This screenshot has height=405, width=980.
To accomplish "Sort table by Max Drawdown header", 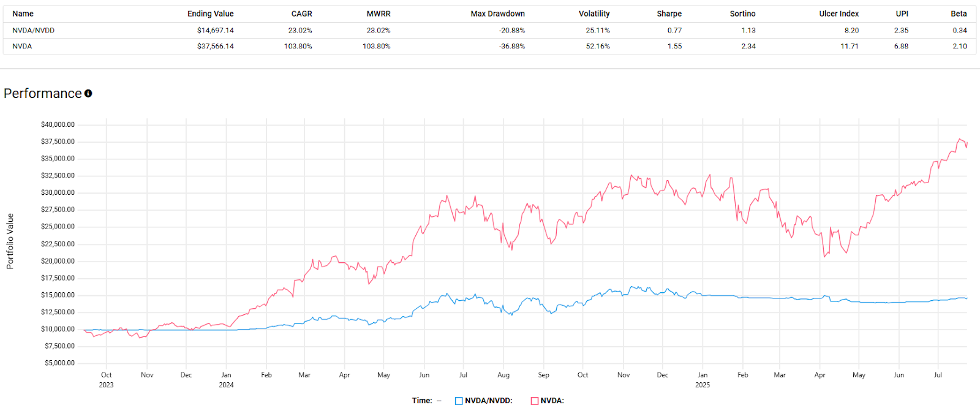I will pyautogui.click(x=497, y=13).
